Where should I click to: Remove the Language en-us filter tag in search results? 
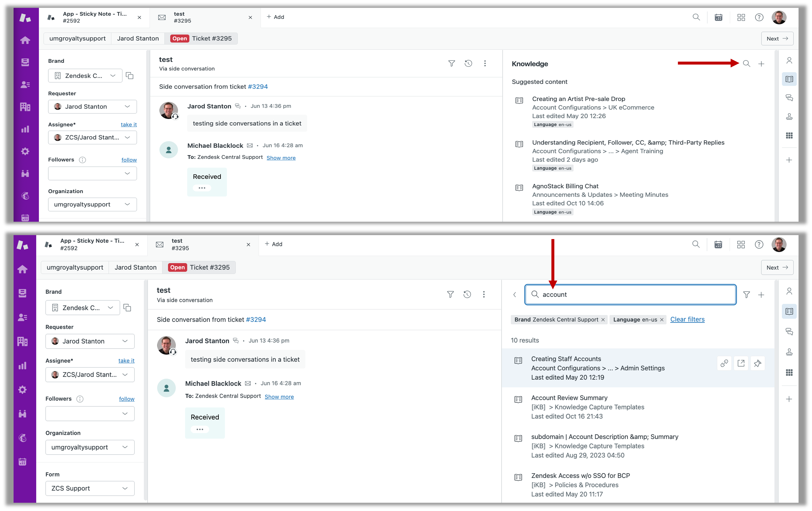coord(662,319)
